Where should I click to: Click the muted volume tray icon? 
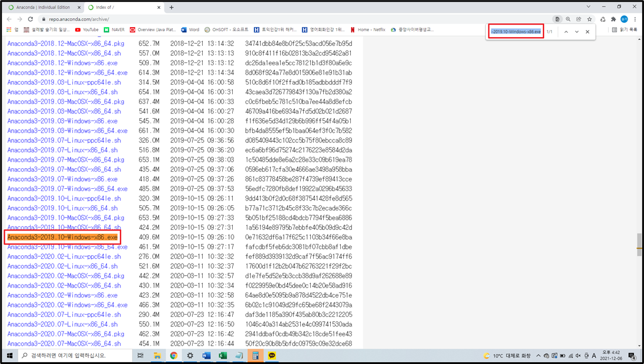pos(578,355)
